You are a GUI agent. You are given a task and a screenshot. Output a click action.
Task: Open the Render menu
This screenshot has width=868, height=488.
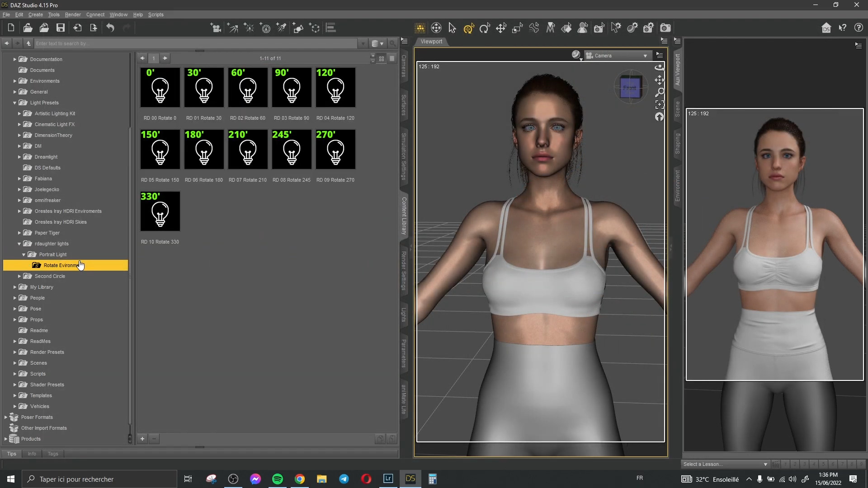coord(72,14)
